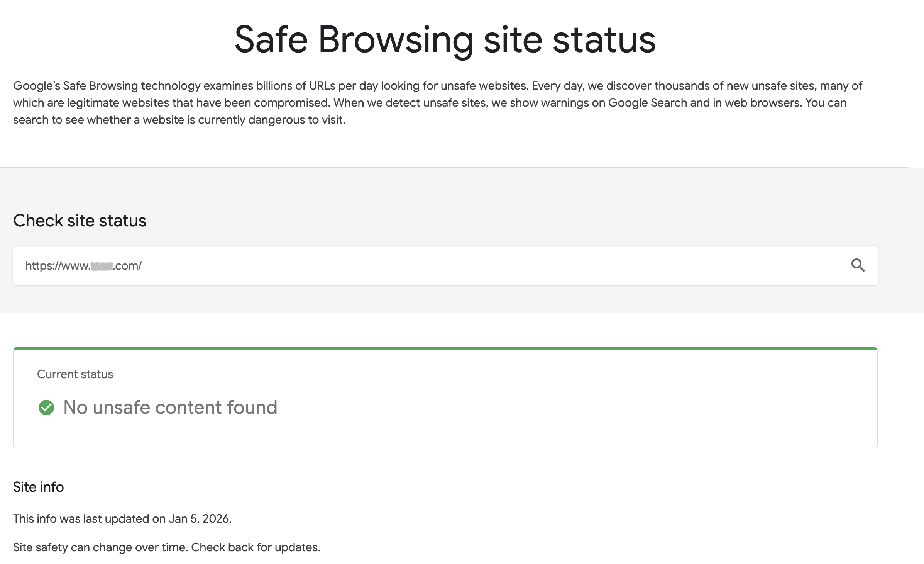924x564 pixels.
Task: Click the green bar atop the status card
Action: click(445, 349)
